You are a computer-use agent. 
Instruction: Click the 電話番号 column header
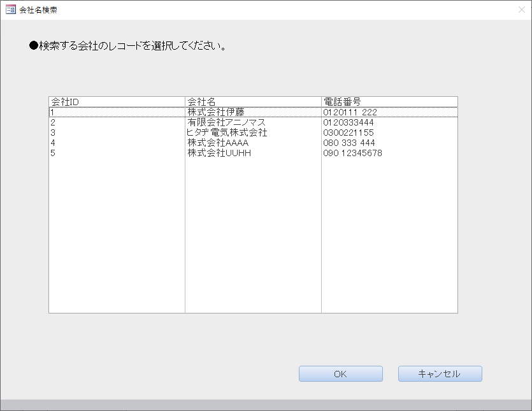coord(342,102)
